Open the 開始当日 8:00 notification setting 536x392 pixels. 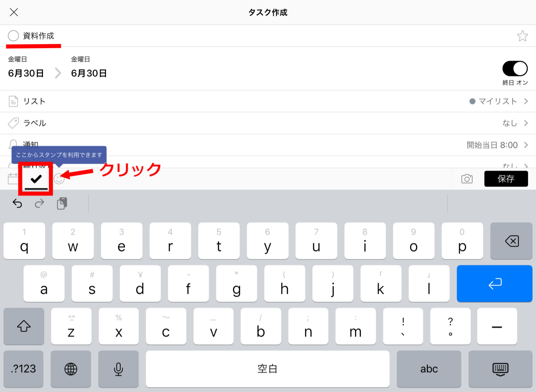(491, 145)
